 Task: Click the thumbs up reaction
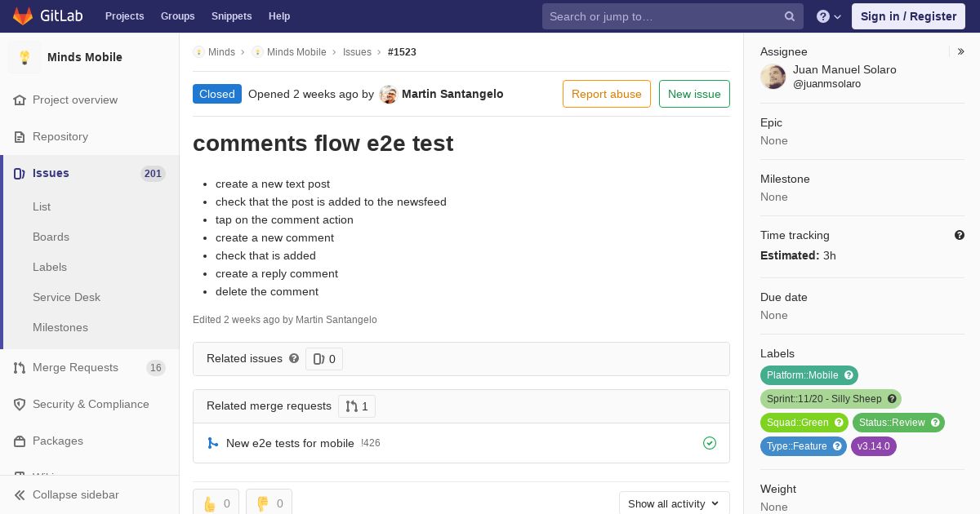point(216,503)
